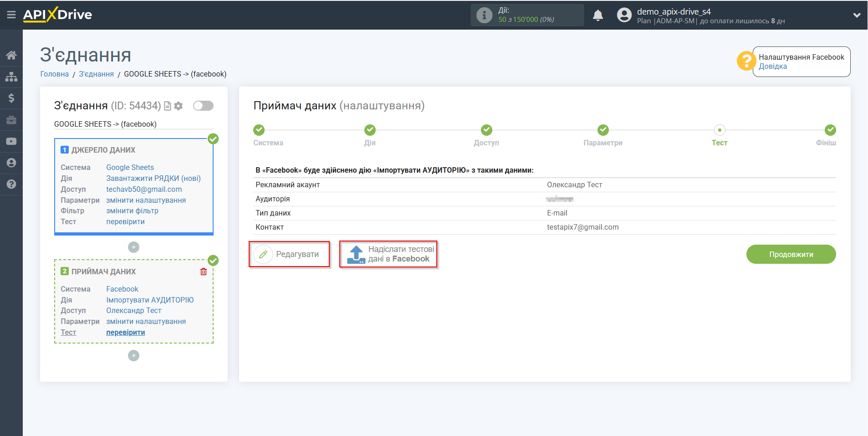This screenshot has width=868, height=436.
Task: Click source змінити налаштування link
Action: click(146, 200)
